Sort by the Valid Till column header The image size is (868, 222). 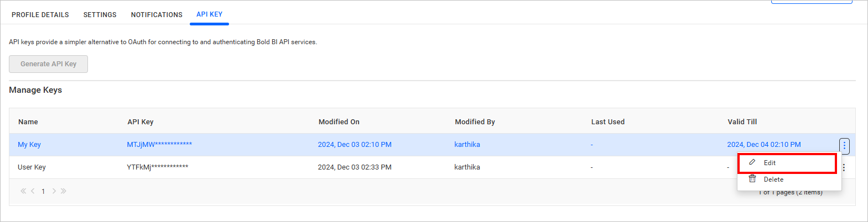742,122
